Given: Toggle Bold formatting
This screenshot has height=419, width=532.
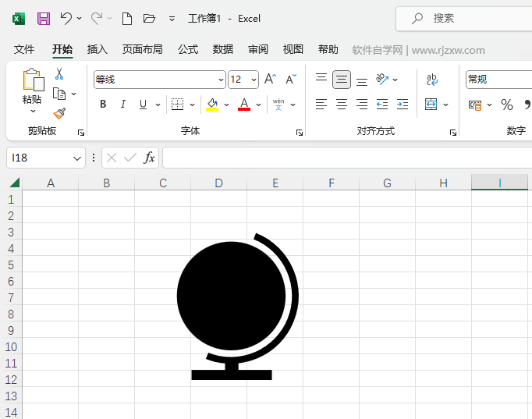Looking at the screenshot, I should click(x=103, y=104).
